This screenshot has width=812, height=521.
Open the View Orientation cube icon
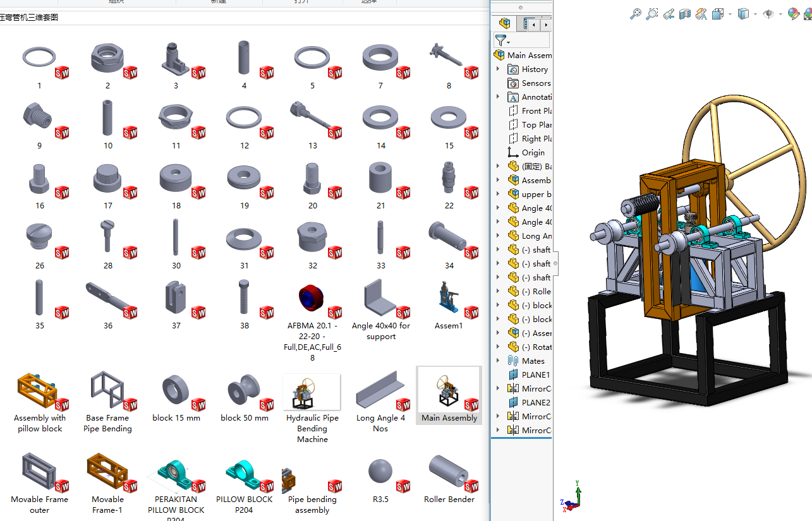point(718,14)
